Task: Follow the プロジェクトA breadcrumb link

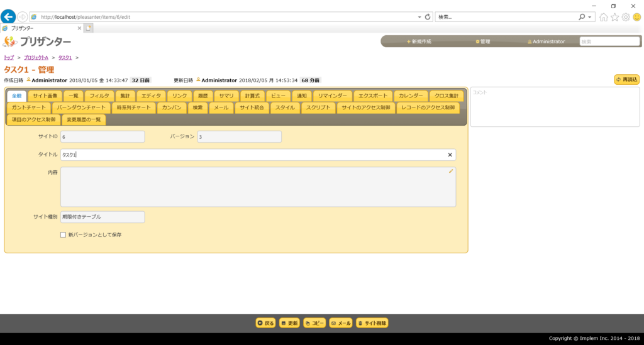Action: (36, 57)
